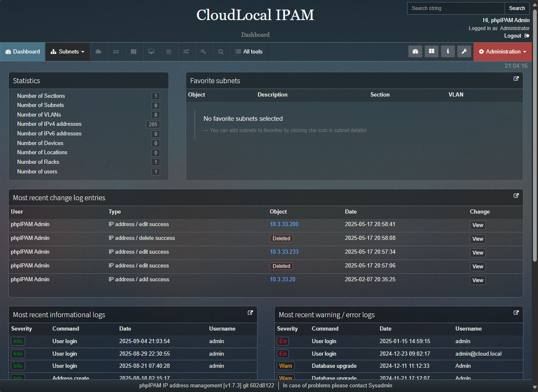Click the admin@cloud.local username cell
This screenshot has height=392, width=538.
[478, 354]
